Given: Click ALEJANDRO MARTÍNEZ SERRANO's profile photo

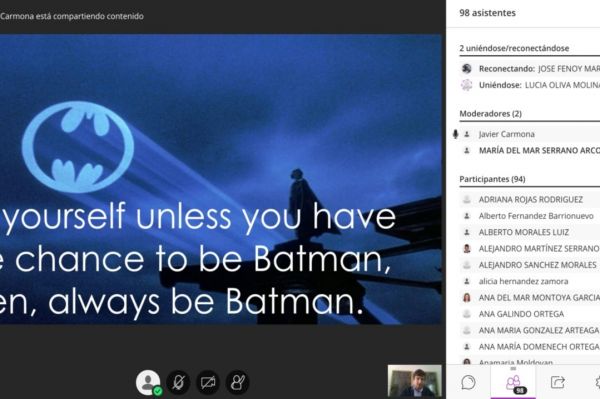Looking at the screenshot, I should [466, 249].
